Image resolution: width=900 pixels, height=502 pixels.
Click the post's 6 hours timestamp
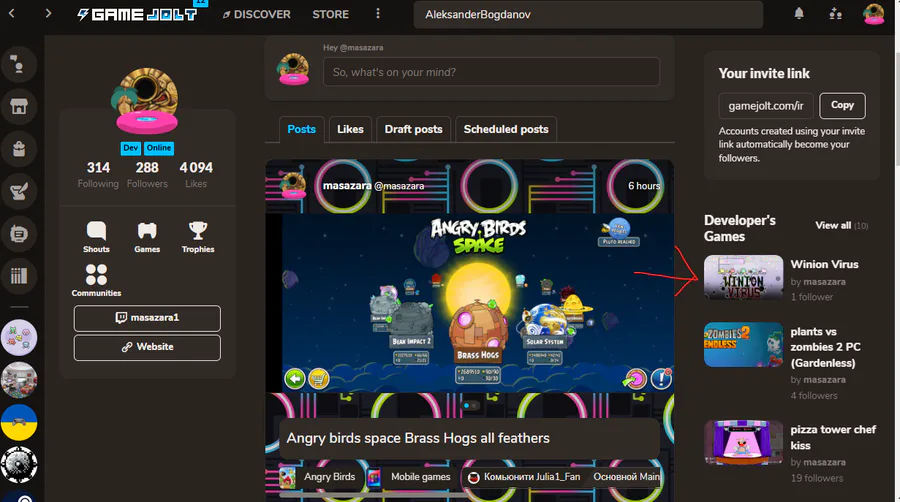(x=644, y=186)
